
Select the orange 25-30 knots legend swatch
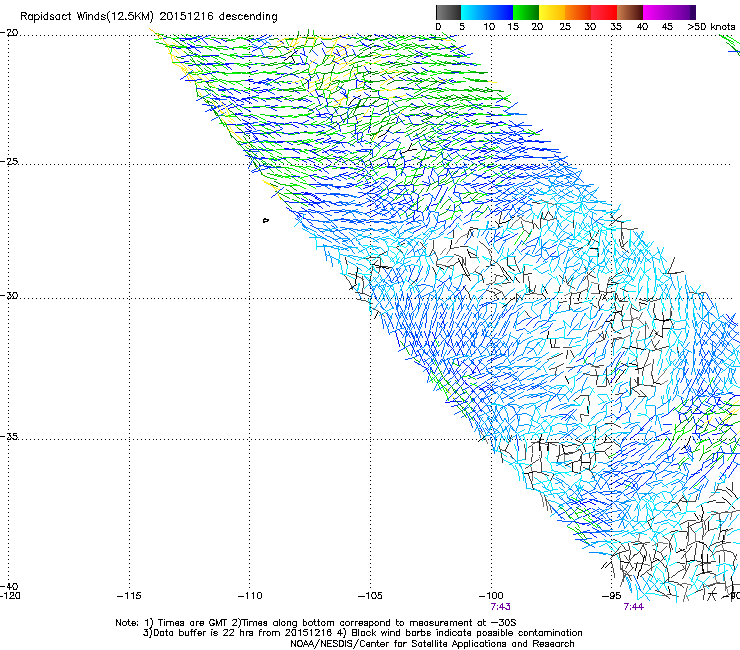[x=578, y=12]
